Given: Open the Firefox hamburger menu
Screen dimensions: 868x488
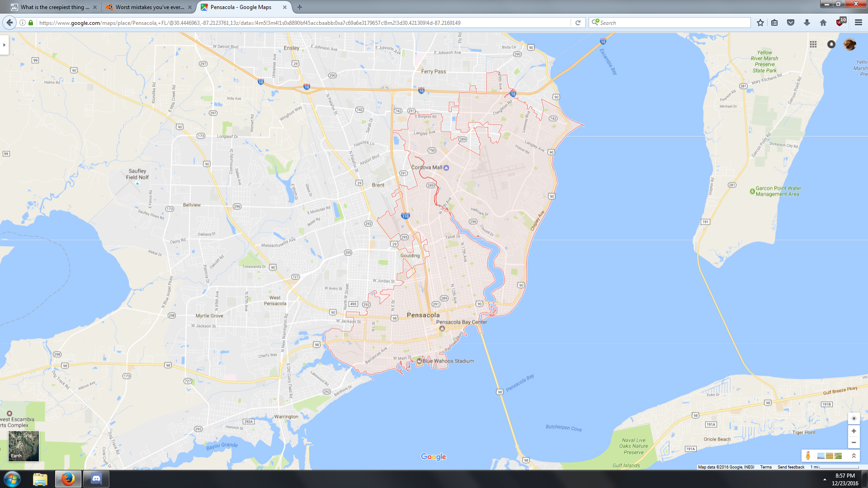Looking at the screenshot, I should pyautogui.click(x=859, y=23).
